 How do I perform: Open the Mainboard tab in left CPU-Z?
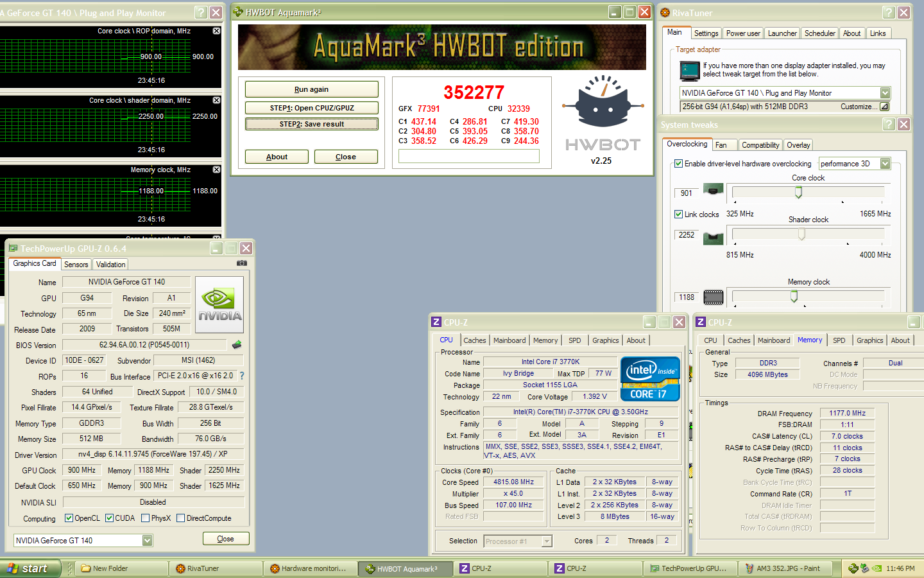pos(509,340)
